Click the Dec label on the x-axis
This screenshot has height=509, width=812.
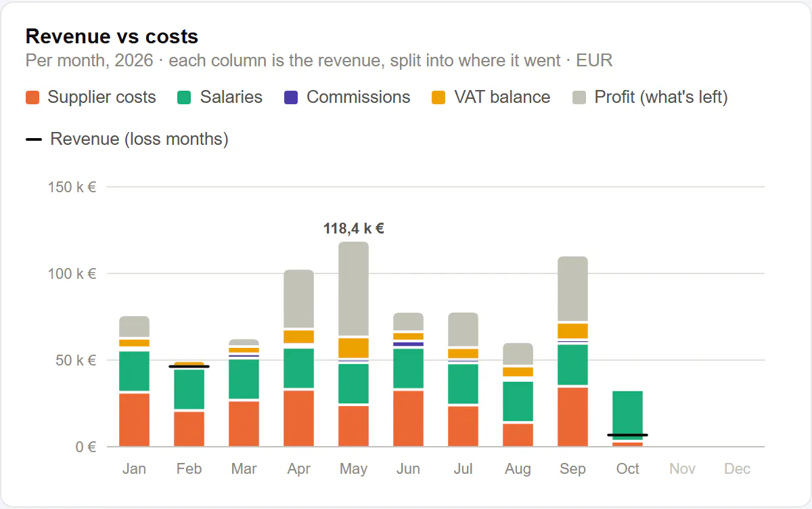tap(737, 469)
